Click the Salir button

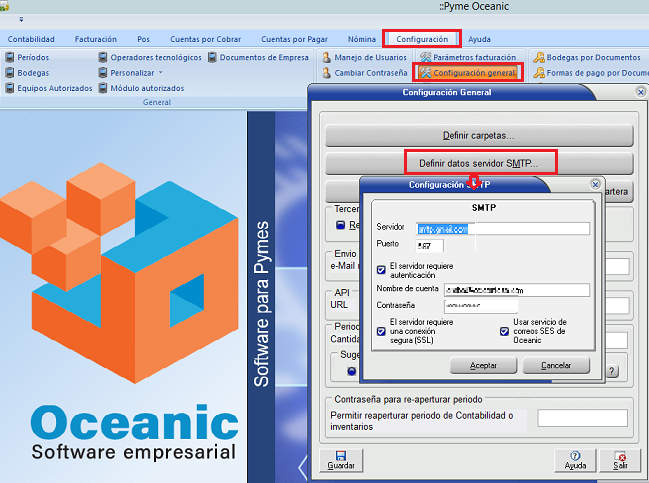click(x=620, y=460)
